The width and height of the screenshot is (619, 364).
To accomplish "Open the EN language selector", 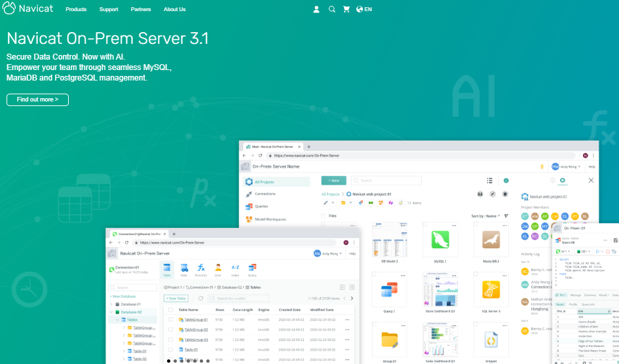I will (364, 9).
